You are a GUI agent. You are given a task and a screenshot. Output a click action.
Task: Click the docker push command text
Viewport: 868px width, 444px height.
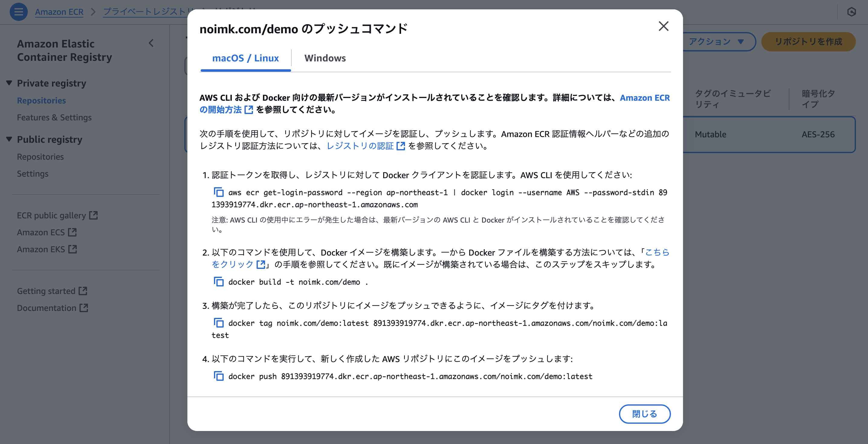[410, 376]
